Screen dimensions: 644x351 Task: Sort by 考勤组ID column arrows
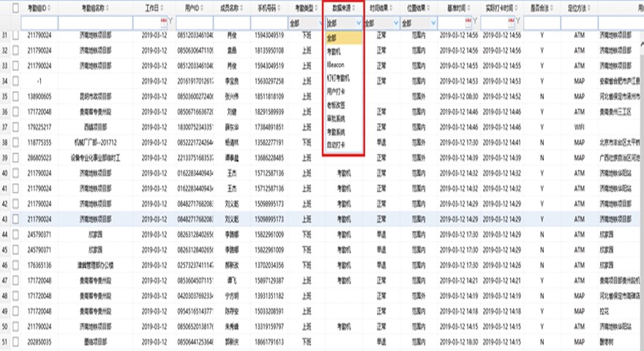click(51, 7)
